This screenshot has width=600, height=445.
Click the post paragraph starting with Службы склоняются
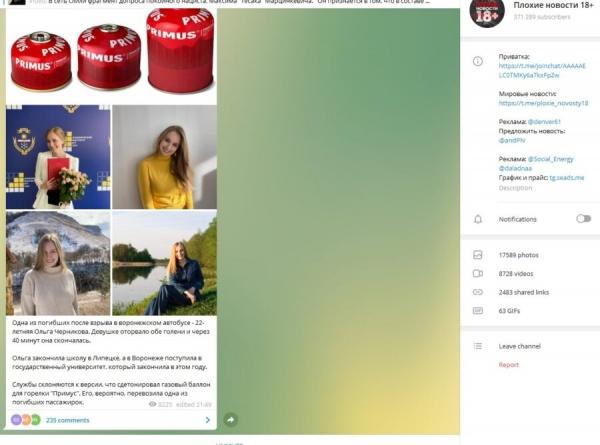111,393
